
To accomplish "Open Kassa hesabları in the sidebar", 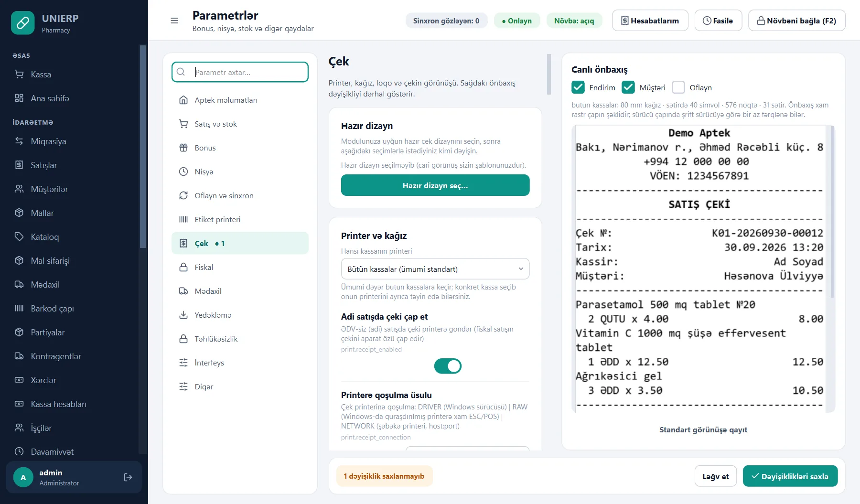I will 58,404.
